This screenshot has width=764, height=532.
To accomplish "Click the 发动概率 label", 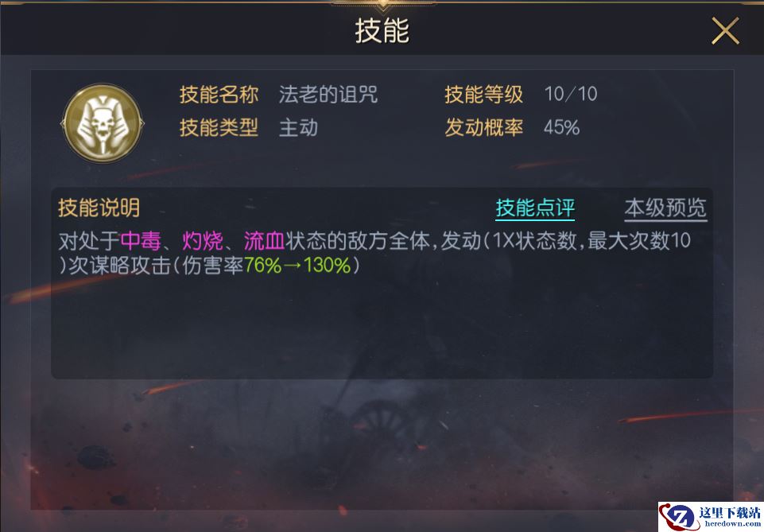I will [484, 128].
